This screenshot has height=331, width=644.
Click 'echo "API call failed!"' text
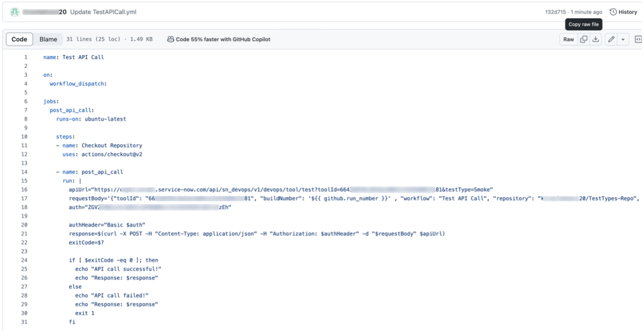point(112,296)
